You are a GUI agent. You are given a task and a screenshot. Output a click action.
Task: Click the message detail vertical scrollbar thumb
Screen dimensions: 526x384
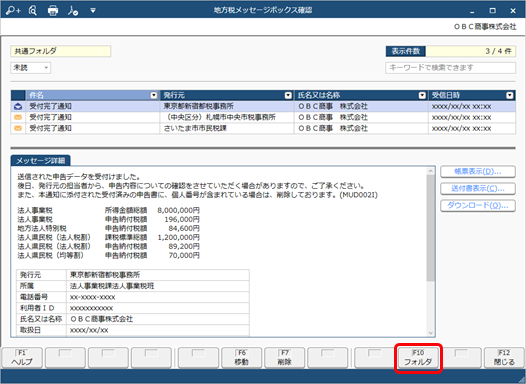[431, 228]
